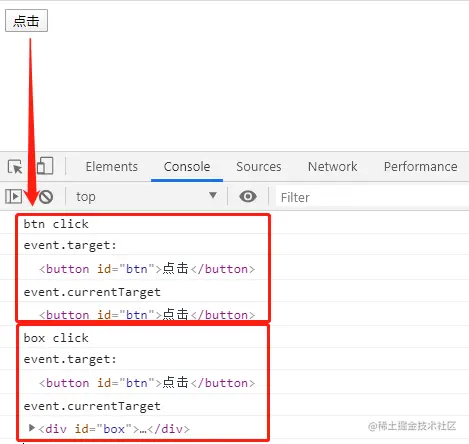Select the div id="box" element text
Screen dimensions: 469x444
pos(114,429)
